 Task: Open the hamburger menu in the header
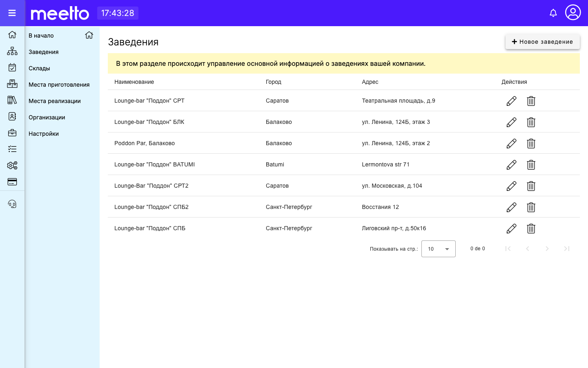tap(12, 13)
